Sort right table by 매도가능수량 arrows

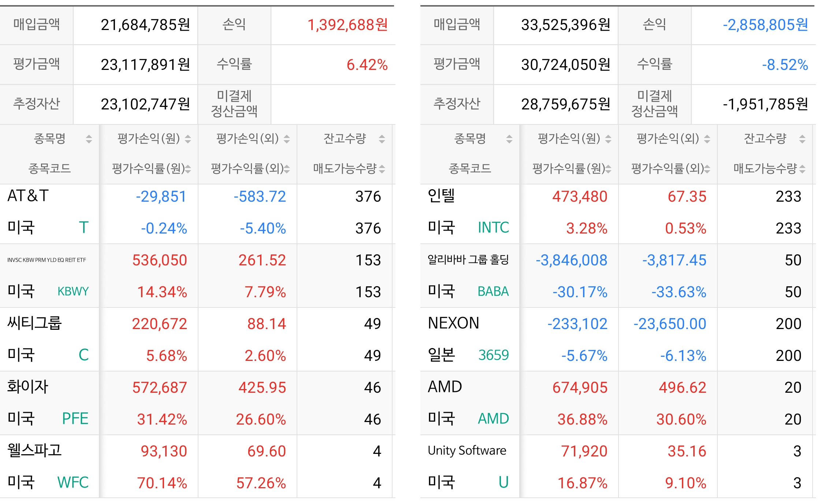coord(802,169)
